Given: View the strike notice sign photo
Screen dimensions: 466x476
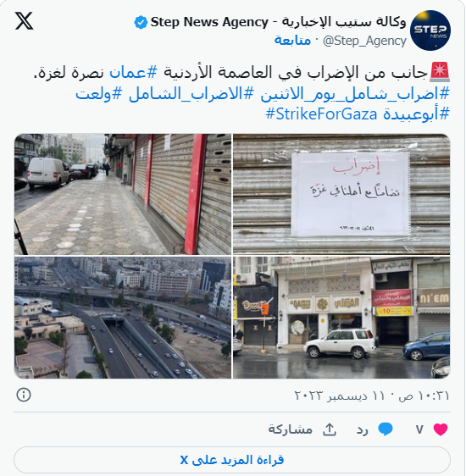Looking at the screenshot, I should coord(341,194).
